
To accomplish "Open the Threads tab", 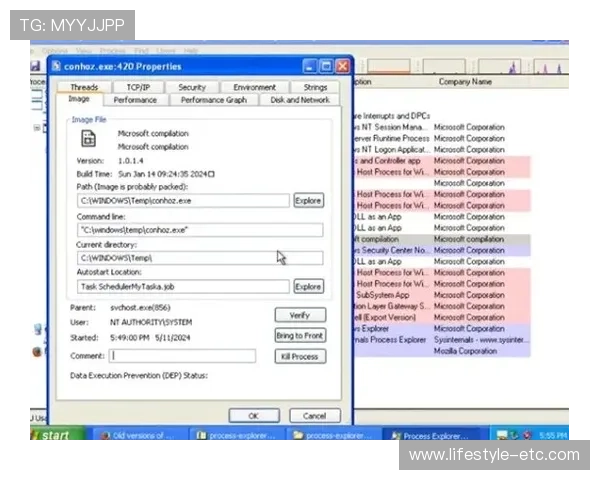I will point(84,87).
